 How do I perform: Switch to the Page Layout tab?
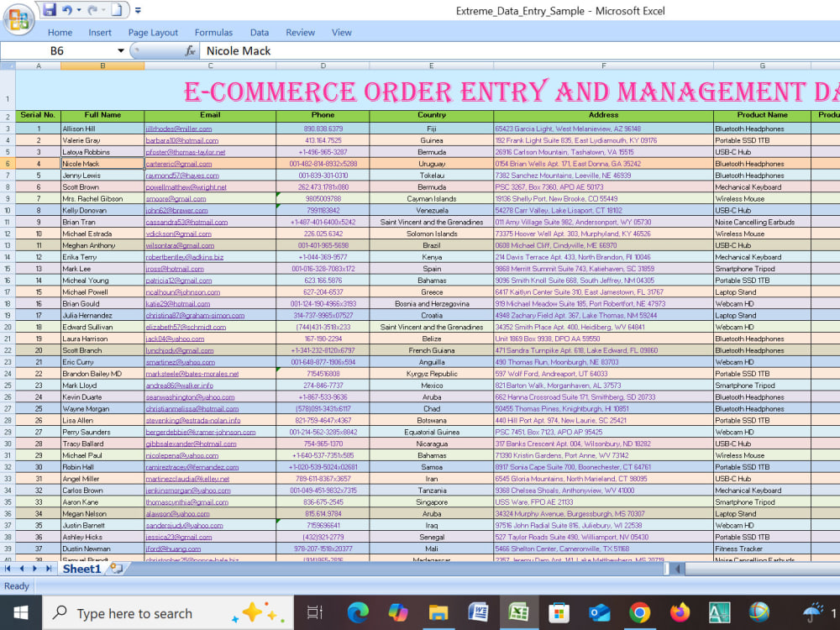pyautogui.click(x=153, y=33)
